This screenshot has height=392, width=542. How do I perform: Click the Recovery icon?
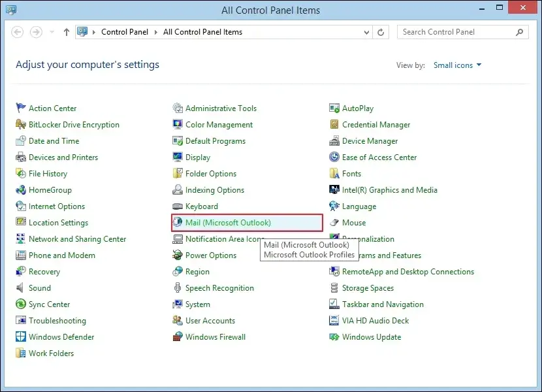(x=21, y=271)
